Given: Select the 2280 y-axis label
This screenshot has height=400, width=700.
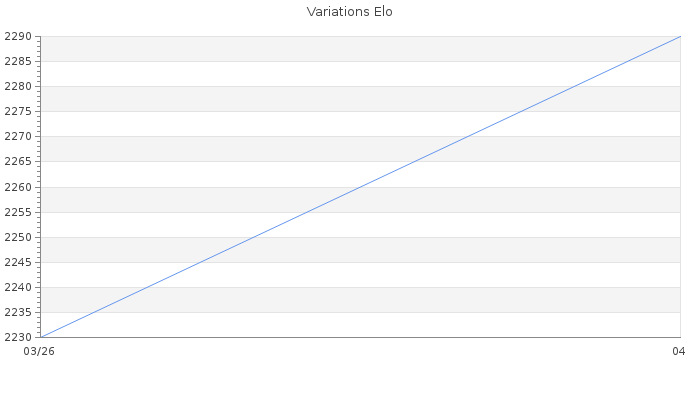Looking at the screenshot, I should pos(19,87).
